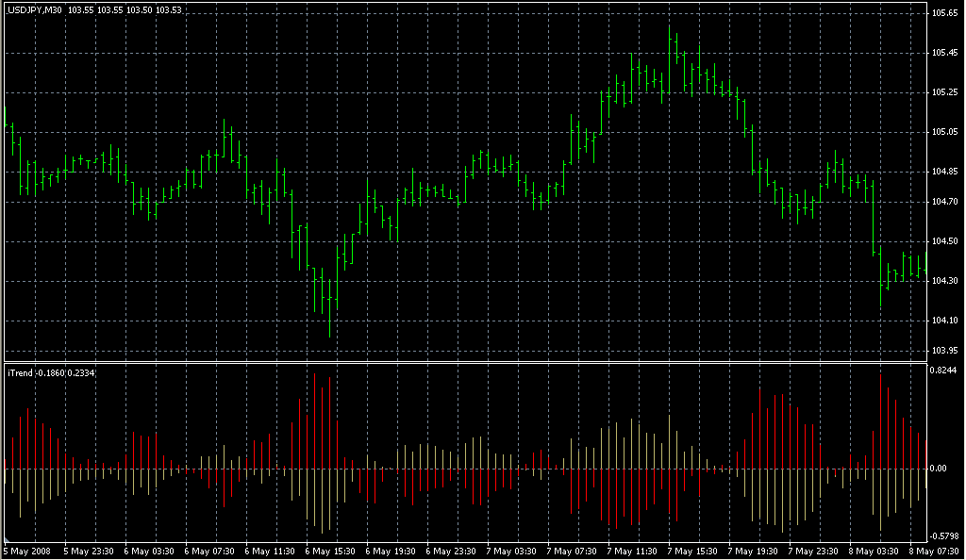
Task: Click the 105.65 price axis label
Action: (945, 13)
